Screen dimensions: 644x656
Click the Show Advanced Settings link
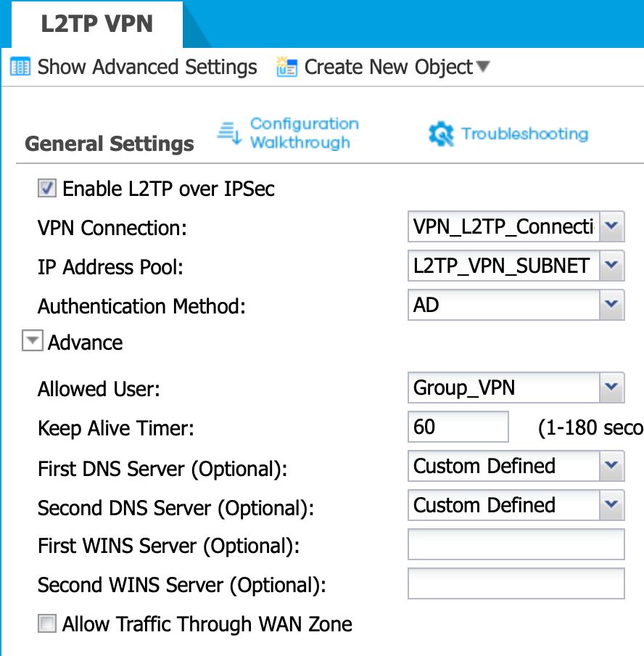pos(147,67)
